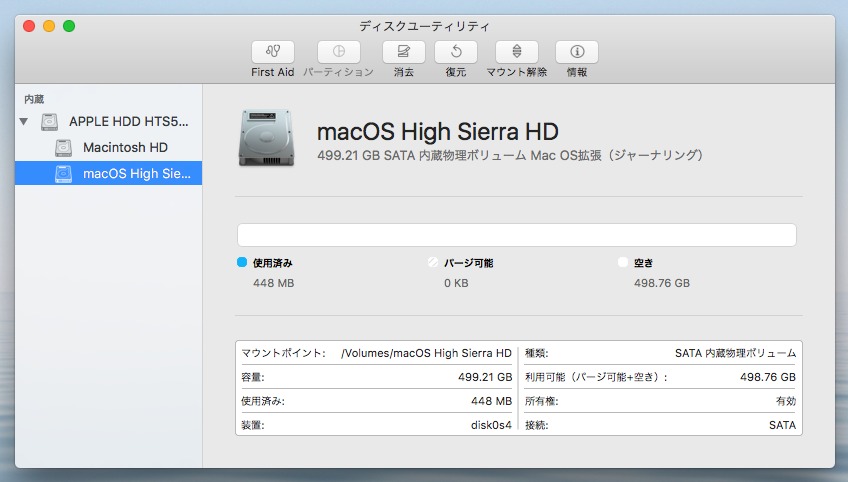Close the Disk Utility window
The height and width of the screenshot is (482, 848).
pos(29,26)
